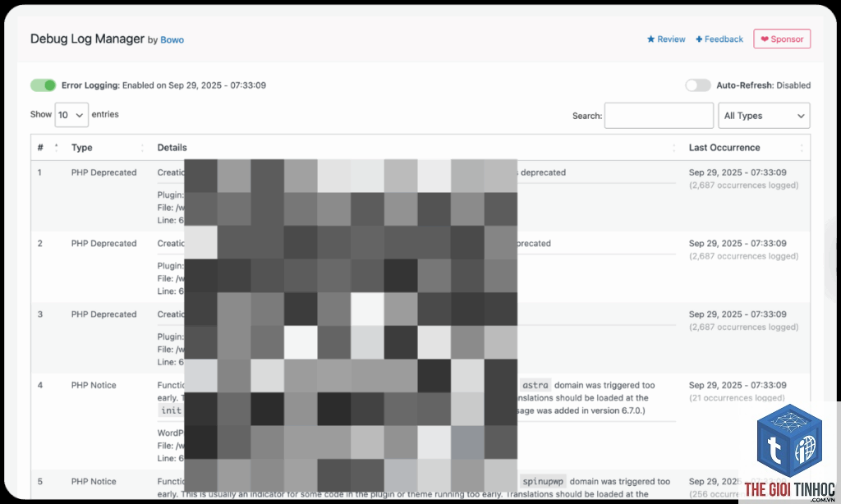Click the Last Occurrence column header
This screenshot has height=504, width=841.
[724, 148]
